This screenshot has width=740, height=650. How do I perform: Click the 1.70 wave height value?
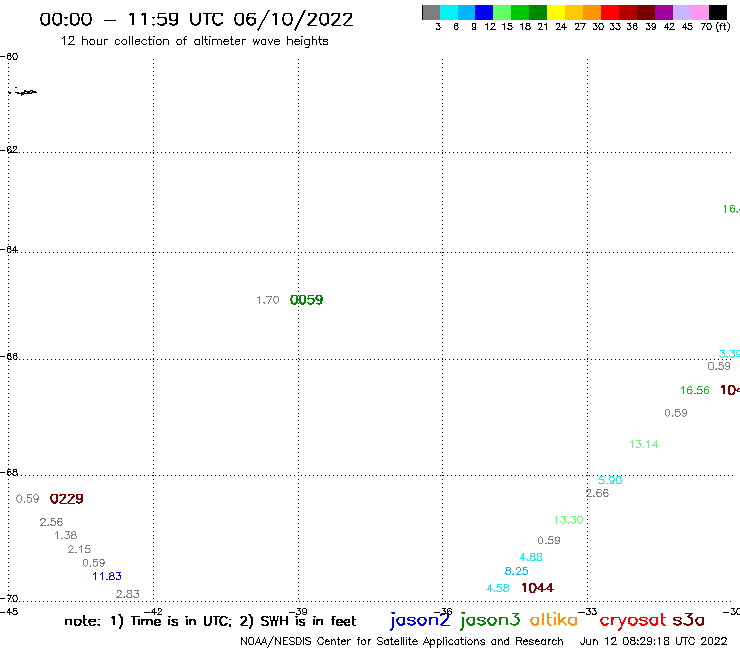[268, 300]
